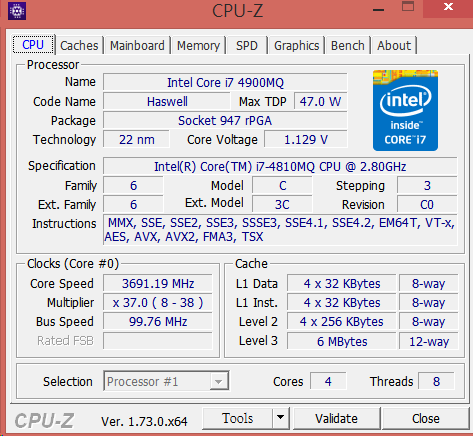Click the Threads count value 8
473x436 pixels.
[x=436, y=381]
